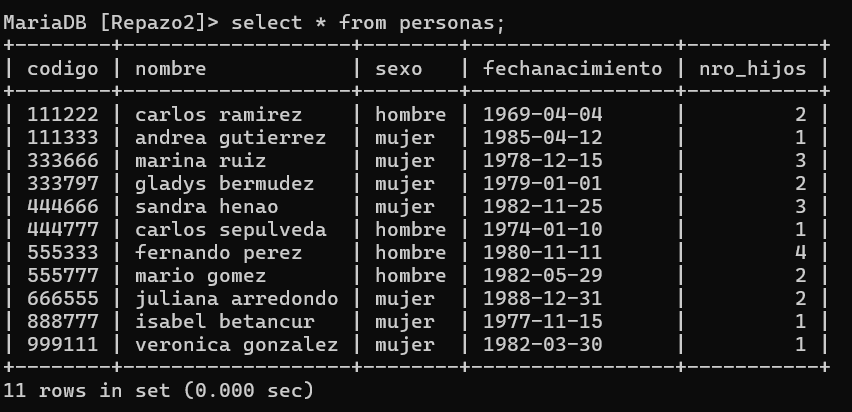Screen dimensions: 852x412
Task: Click the birth date 1982-05-29
Action: [x=543, y=276]
